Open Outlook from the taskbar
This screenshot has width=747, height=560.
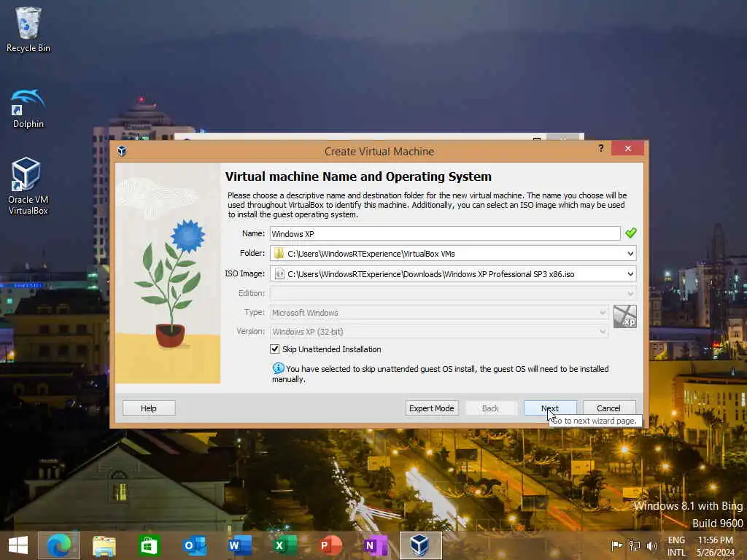[194, 545]
